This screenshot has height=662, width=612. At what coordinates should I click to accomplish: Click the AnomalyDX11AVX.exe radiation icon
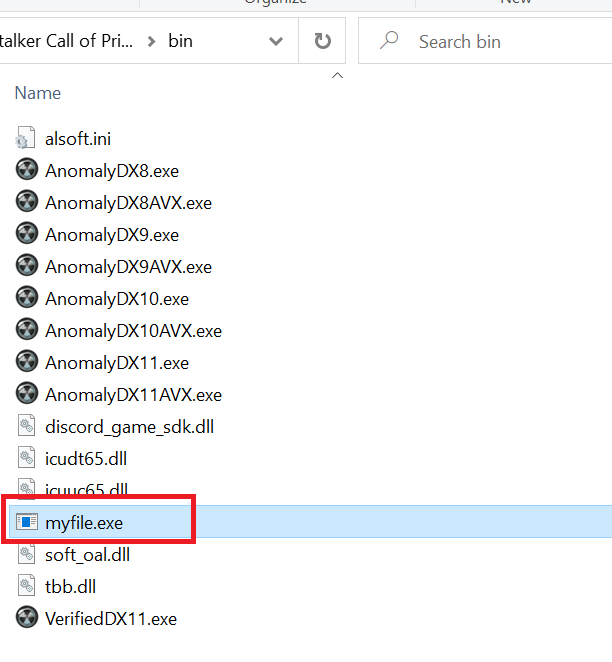27,394
